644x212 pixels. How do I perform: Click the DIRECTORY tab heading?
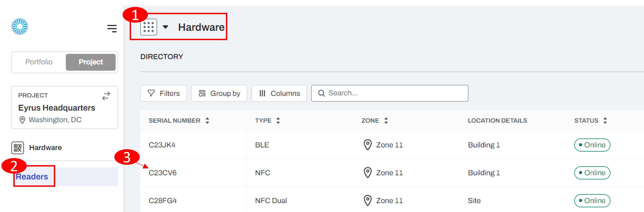pyautogui.click(x=161, y=57)
